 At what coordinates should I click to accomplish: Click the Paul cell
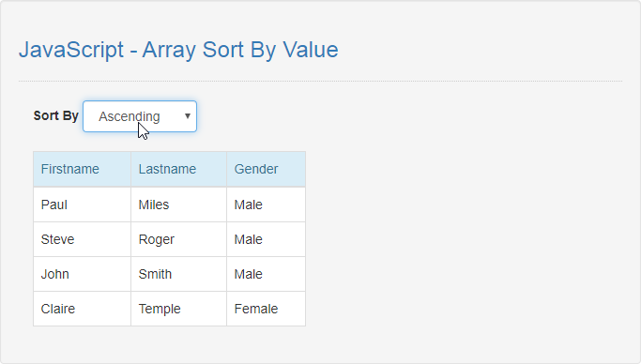point(83,205)
